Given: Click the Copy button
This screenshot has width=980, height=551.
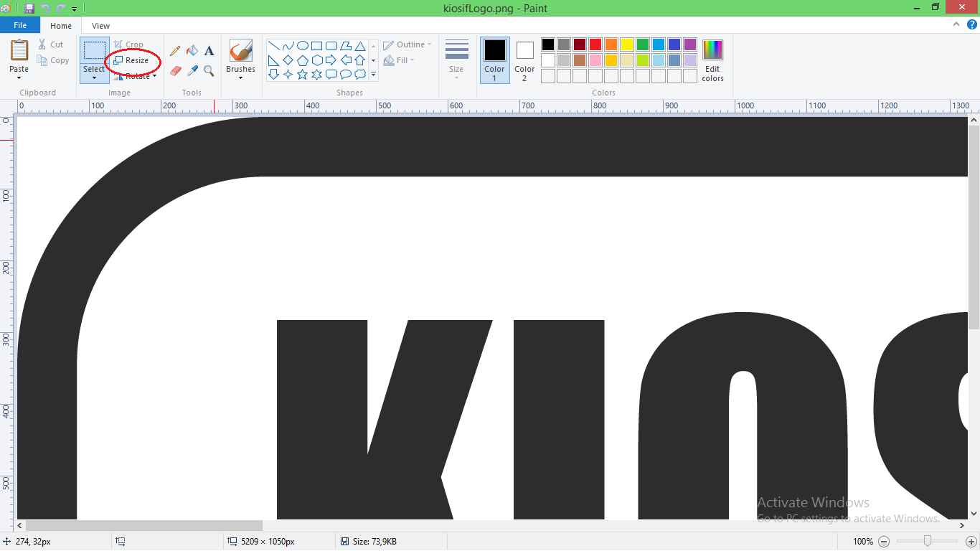Looking at the screenshot, I should point(54,60).
